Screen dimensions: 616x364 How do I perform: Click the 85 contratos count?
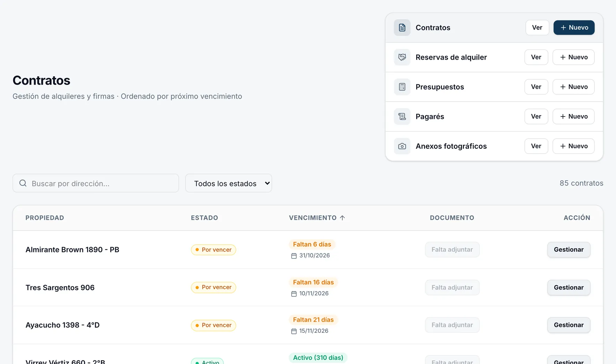tap(581, 183)
